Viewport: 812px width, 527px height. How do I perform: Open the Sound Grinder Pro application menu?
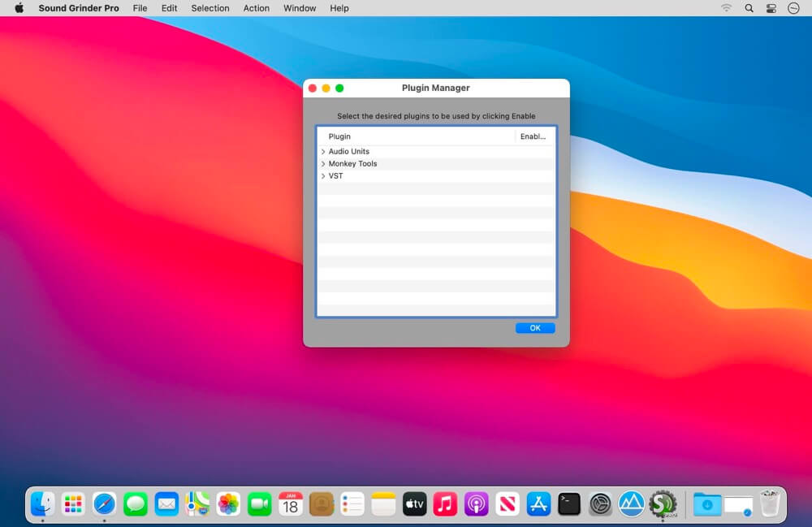79,8
